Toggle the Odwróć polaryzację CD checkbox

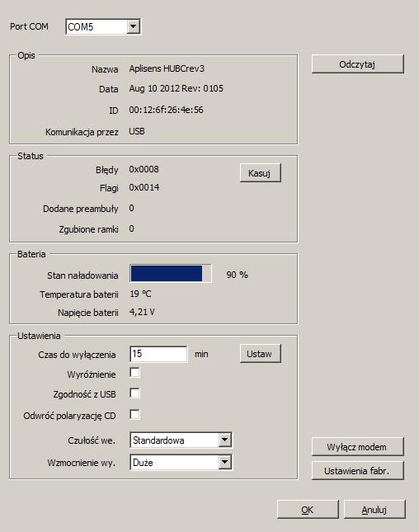[x=134, y=414]
